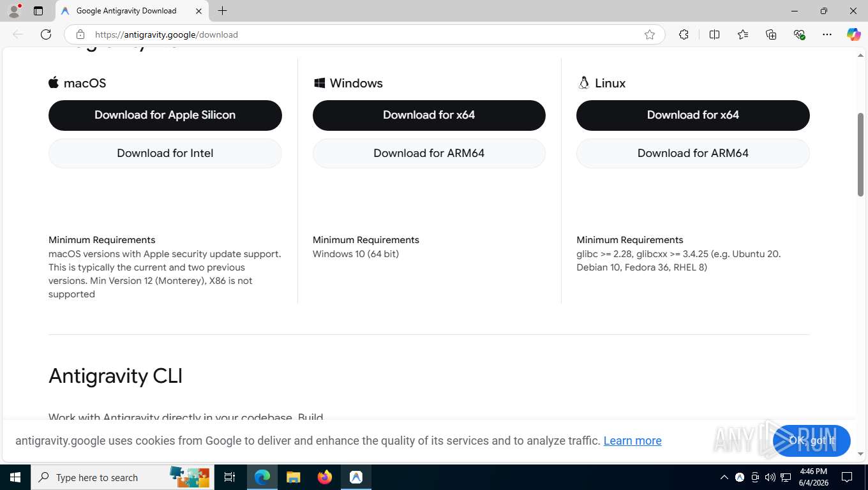Show hidden tray icons chevron

click(x=724, y=477)
